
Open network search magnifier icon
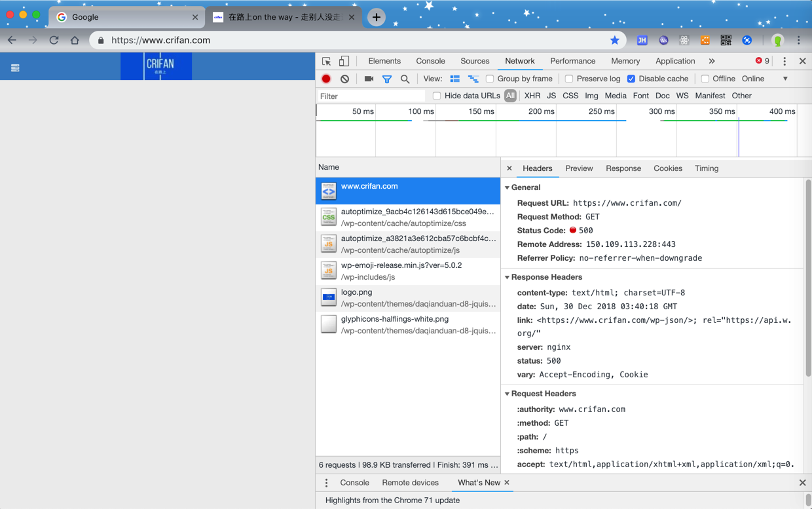405,79
